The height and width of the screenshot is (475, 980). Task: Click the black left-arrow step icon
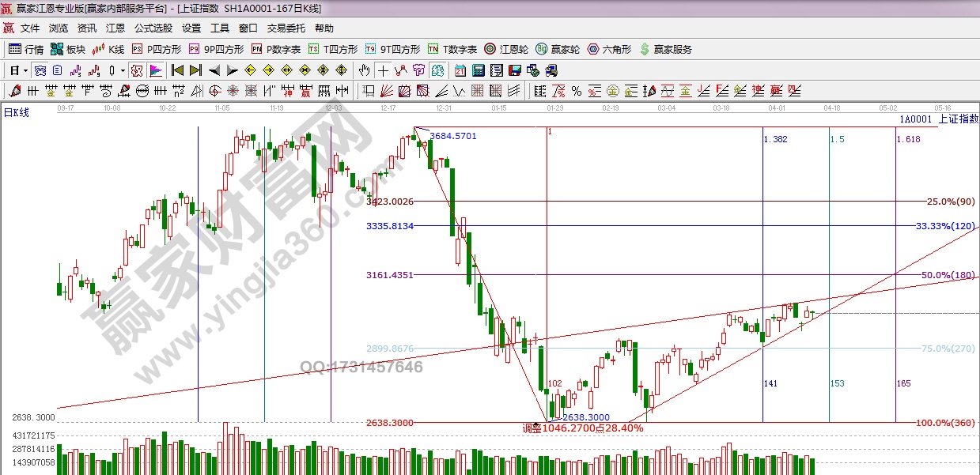pyautogui.click(x=214, y=70)
